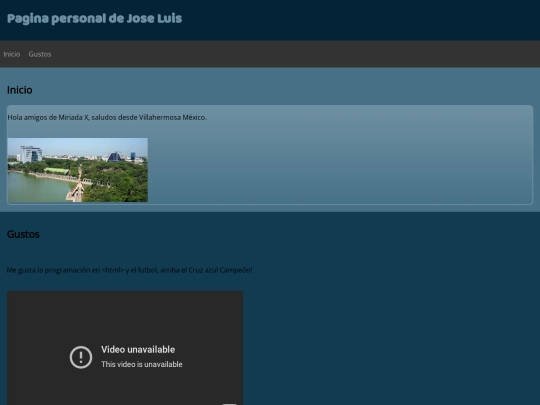Click the 'Me gusta la programación' sentence
540x405 pixels.
click(129, 270)
